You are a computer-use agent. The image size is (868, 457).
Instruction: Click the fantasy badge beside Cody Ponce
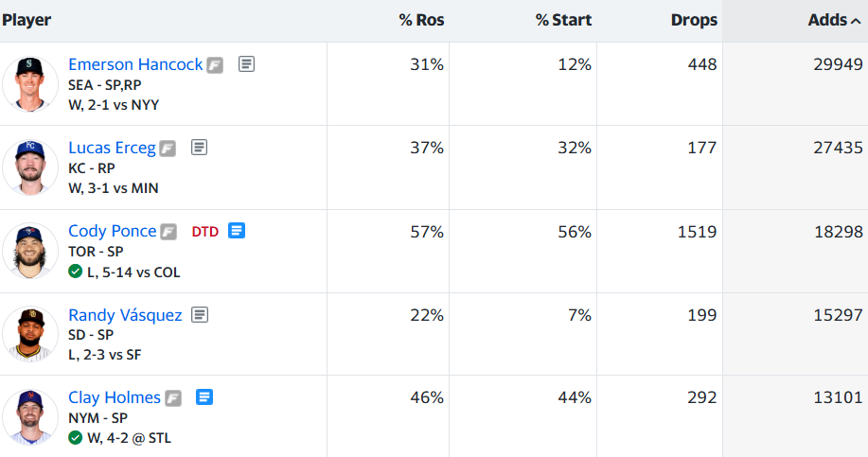(x=168, y=232)
